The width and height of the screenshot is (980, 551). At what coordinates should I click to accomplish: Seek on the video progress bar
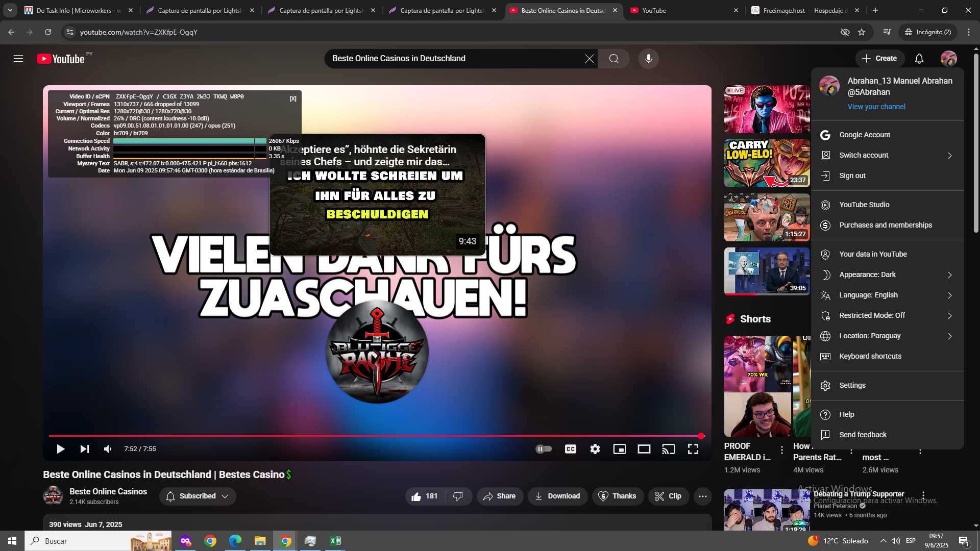(x=377, y=436)
